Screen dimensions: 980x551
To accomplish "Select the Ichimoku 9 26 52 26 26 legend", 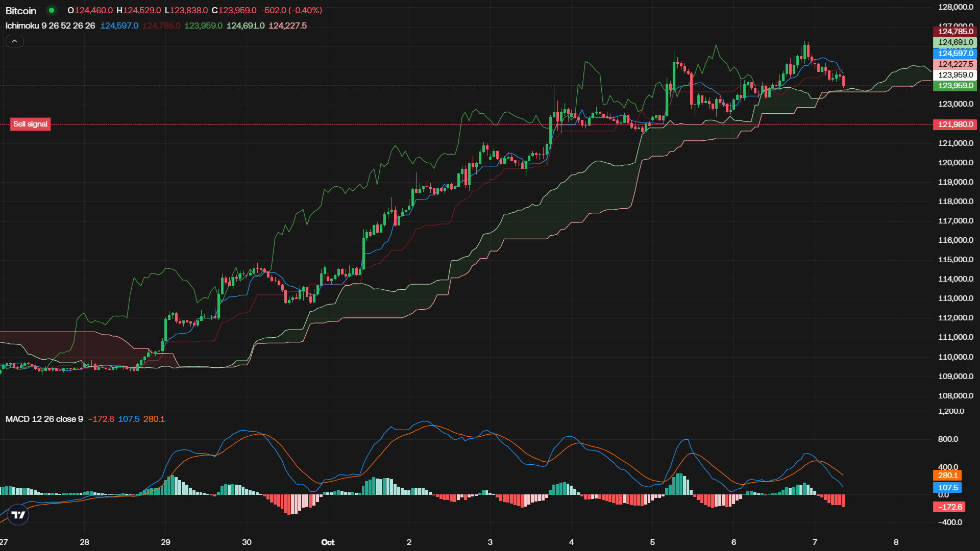I will tap(50, 26).
